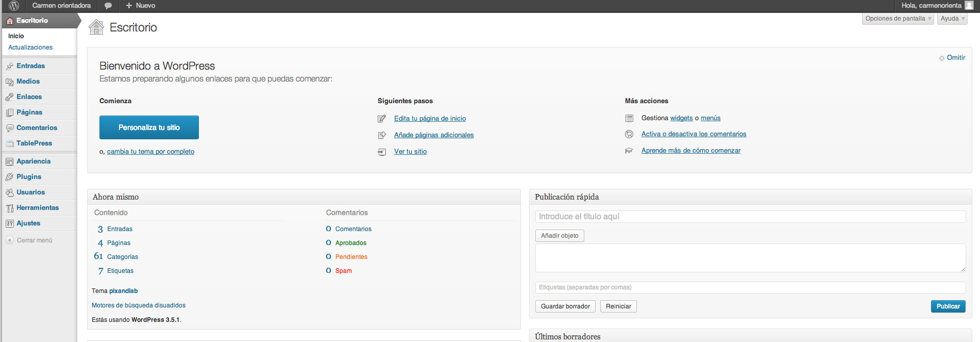Focus the quick post content textarea

[x=750, y=258]
